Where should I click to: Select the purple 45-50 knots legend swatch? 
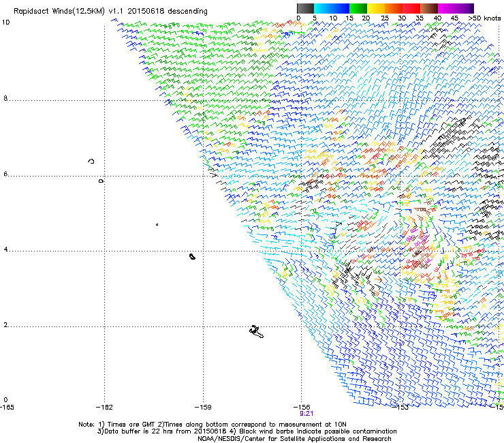pyautogui.click(x=464, y=8)
